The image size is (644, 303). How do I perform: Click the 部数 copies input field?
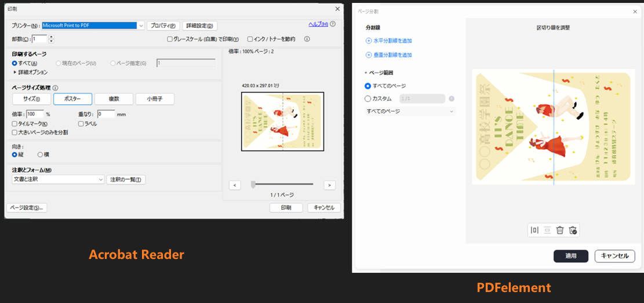tap(40, 39)
